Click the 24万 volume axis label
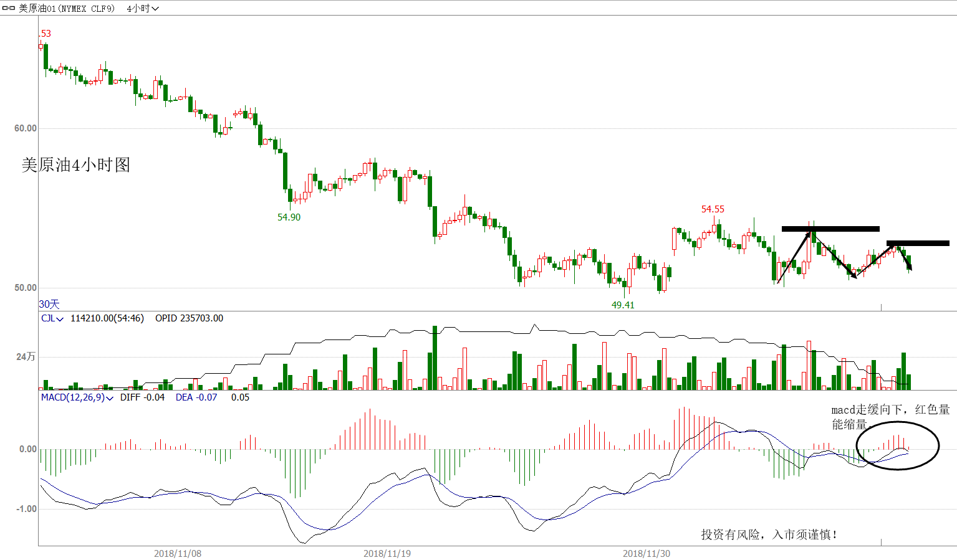Viewport: 957px width, 560px height. click(x=26, y=357)
